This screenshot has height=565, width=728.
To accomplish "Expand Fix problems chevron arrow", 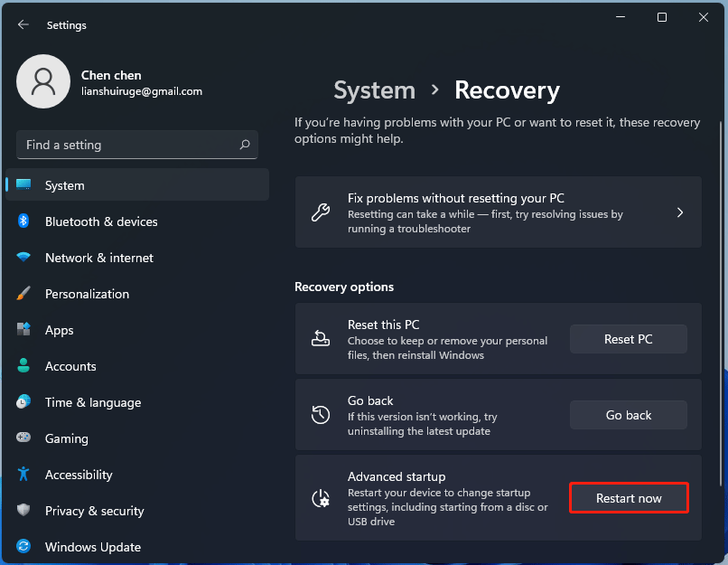I will pos(680,212).
